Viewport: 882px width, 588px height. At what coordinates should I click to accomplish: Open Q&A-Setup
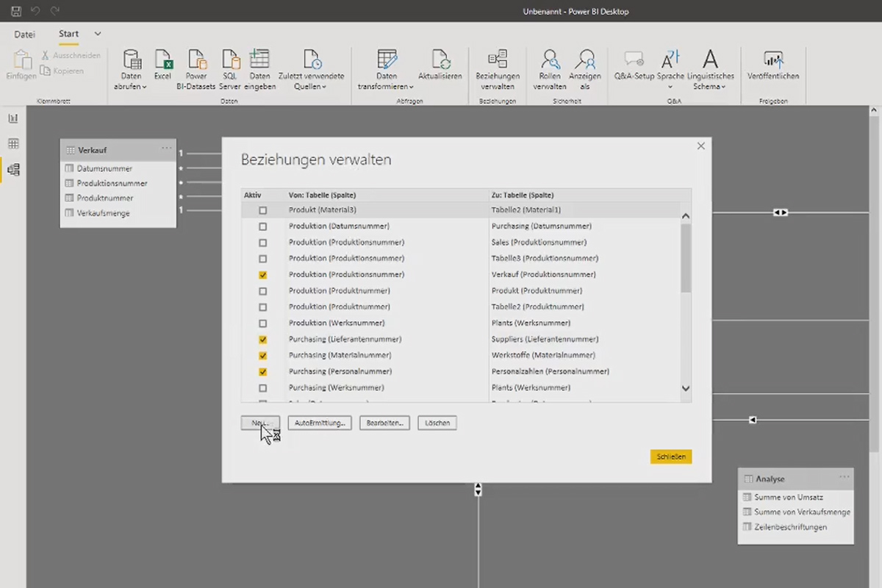[x=634, y=65]
